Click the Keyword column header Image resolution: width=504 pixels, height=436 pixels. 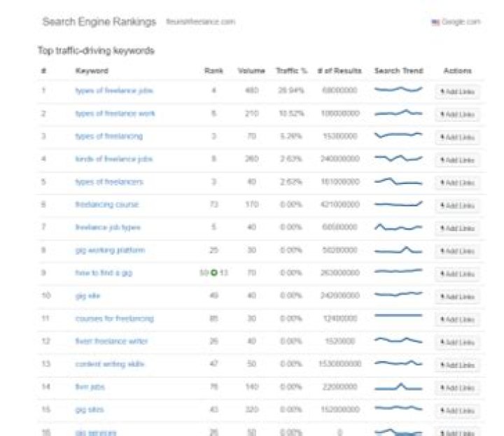[x=92, y=71]
